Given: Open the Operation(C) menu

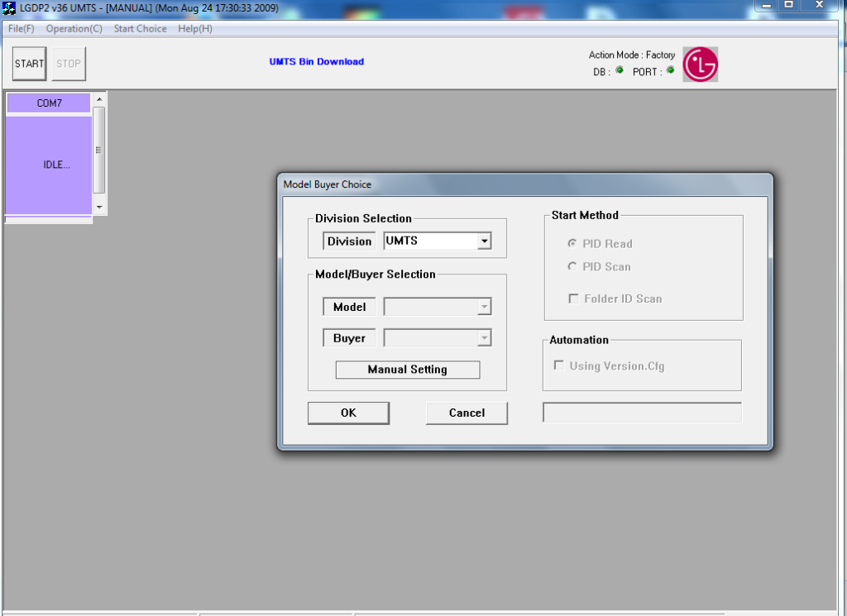Looking at the screenshot, I should pos(74,29).
